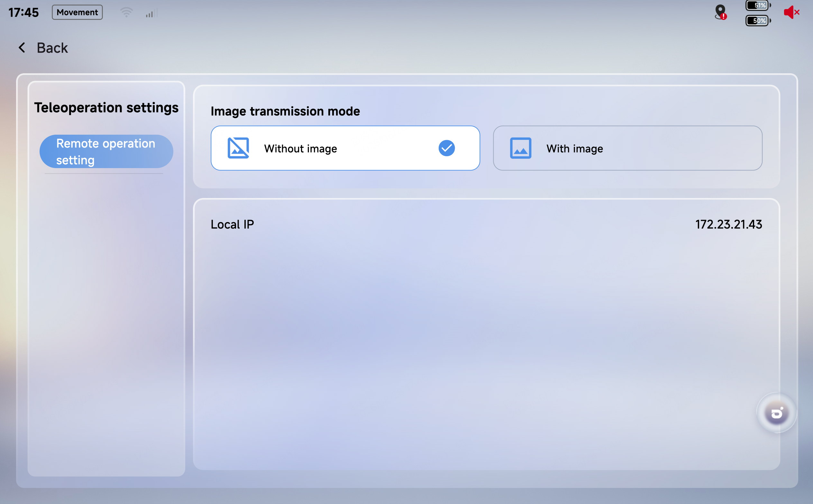
Task: Check the 50% battery indicator
Action: pos(758,21)
